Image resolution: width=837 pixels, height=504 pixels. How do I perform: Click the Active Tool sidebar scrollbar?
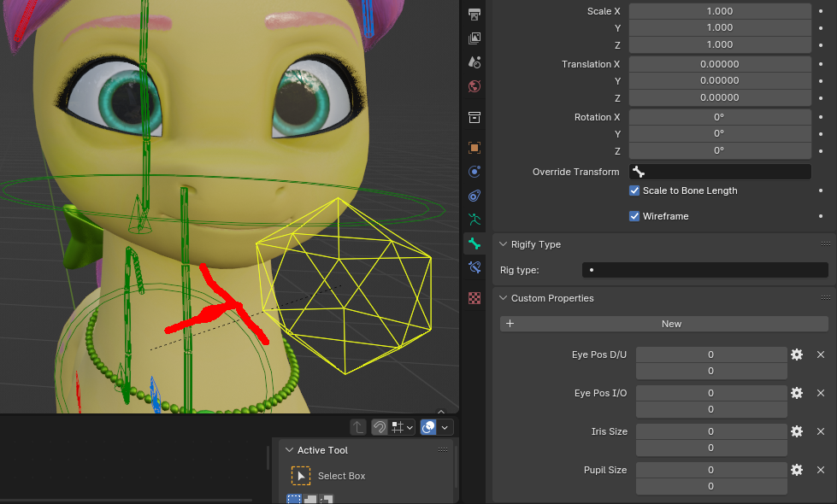tap(456, 466)
